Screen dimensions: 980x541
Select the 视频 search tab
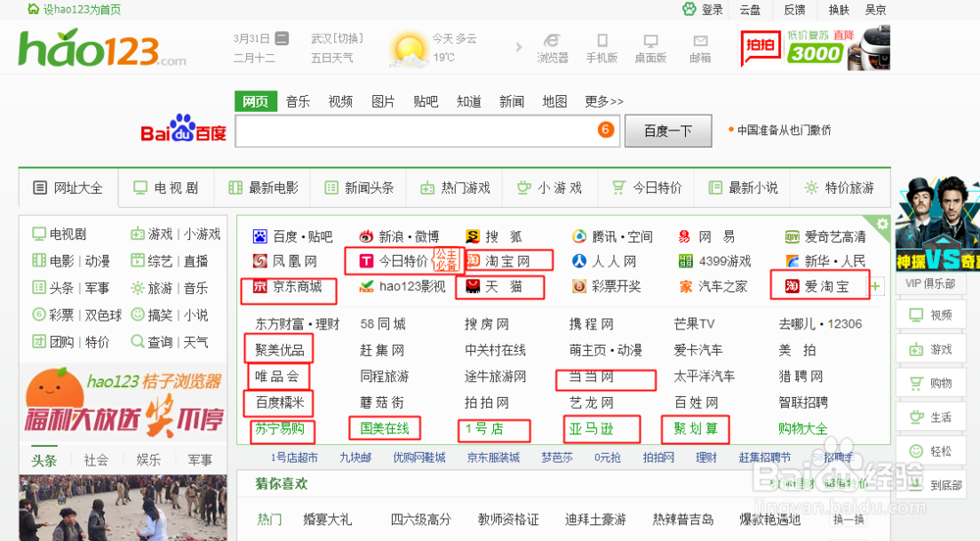point(341,101)
